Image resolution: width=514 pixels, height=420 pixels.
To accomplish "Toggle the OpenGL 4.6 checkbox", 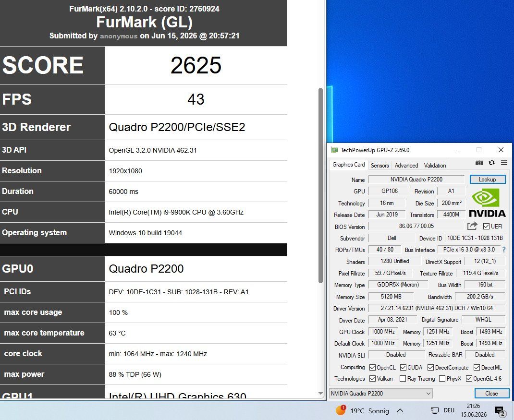I will pyautogui.click(x=469, y=379).
